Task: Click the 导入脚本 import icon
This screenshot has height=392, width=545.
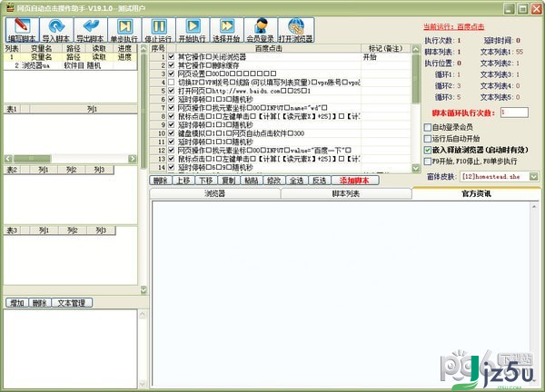Action: 56,30
